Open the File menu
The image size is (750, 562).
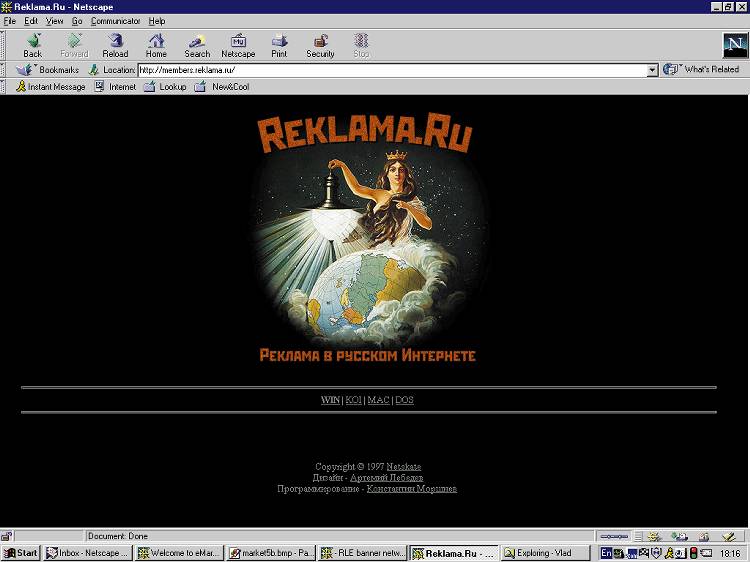pos(10,21)
